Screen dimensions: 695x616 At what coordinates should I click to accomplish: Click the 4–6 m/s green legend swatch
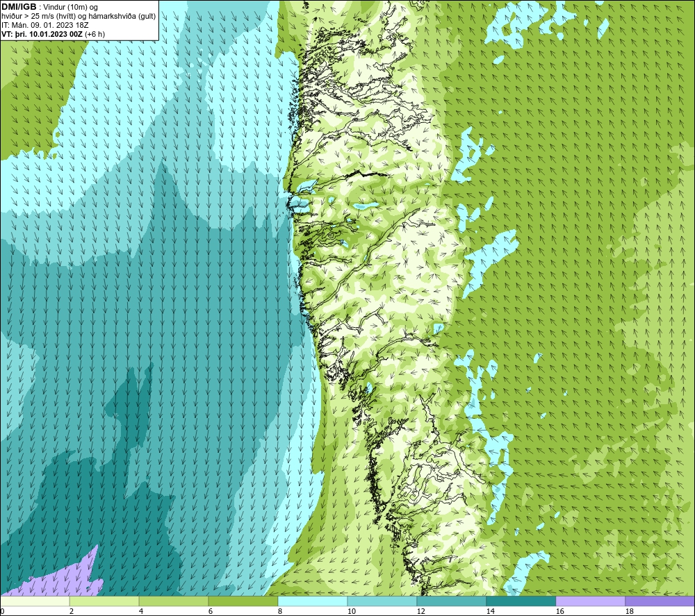(x=174, y=601)
